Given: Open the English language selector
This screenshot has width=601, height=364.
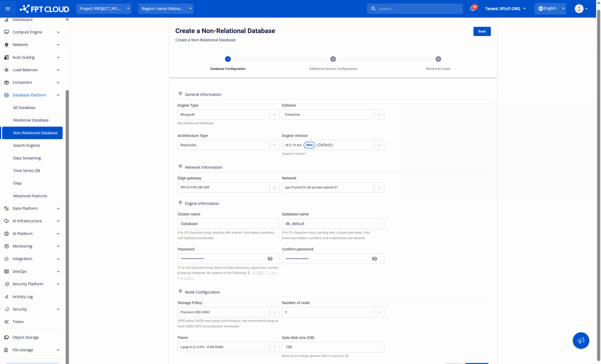Looking at the screenshot, I should pyautogui.click(x=550, y=8).
